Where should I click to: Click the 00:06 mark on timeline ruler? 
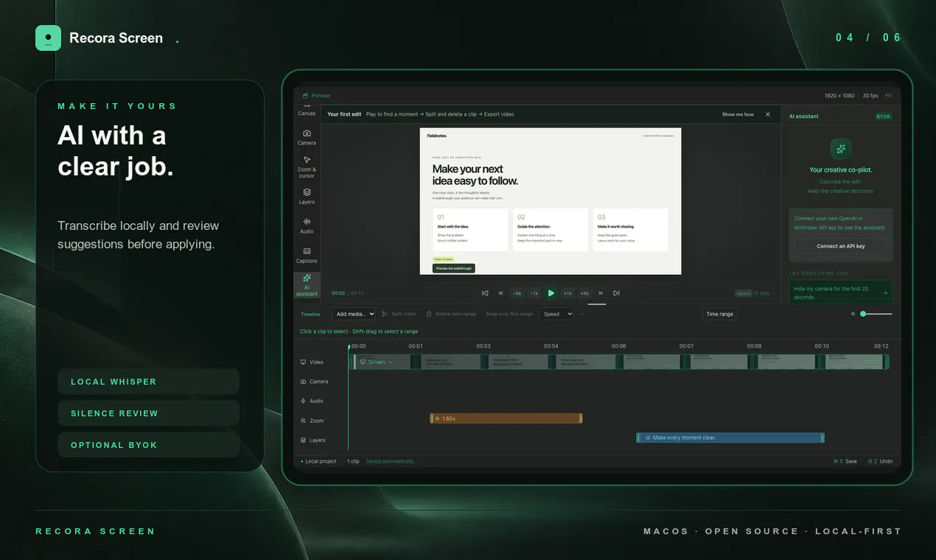click(619, 346)
